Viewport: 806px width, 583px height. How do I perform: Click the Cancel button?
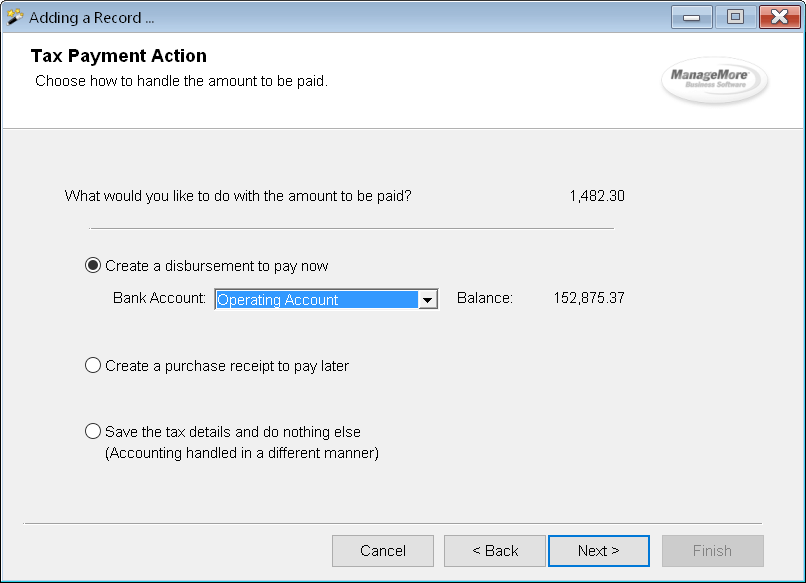click(382, 550)
